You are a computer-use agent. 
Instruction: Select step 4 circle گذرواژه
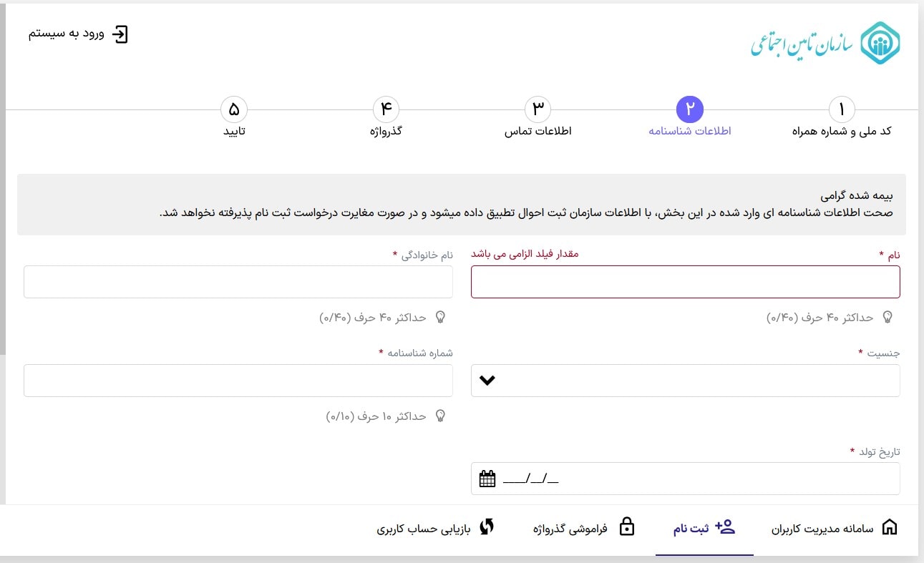[386, 109]
